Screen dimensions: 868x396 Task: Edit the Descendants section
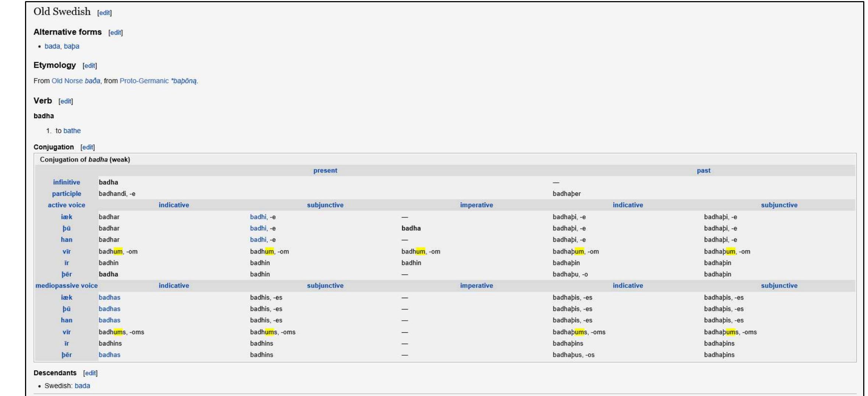coord(90,373)
